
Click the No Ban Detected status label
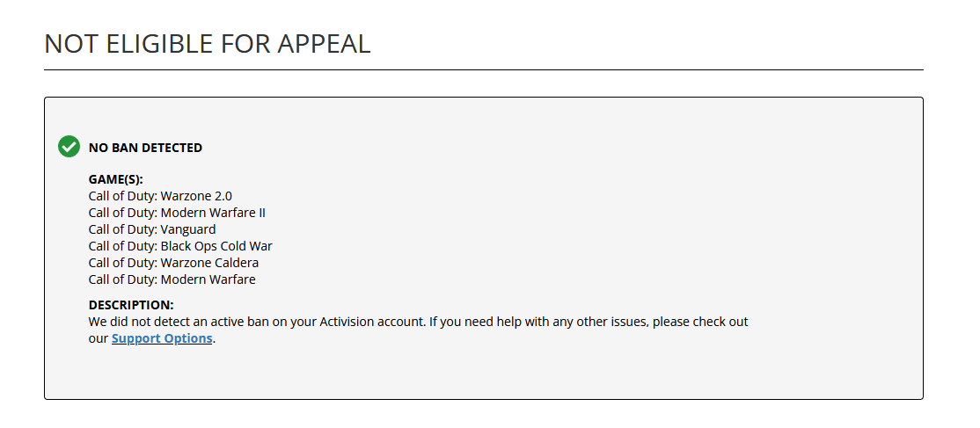146,148
